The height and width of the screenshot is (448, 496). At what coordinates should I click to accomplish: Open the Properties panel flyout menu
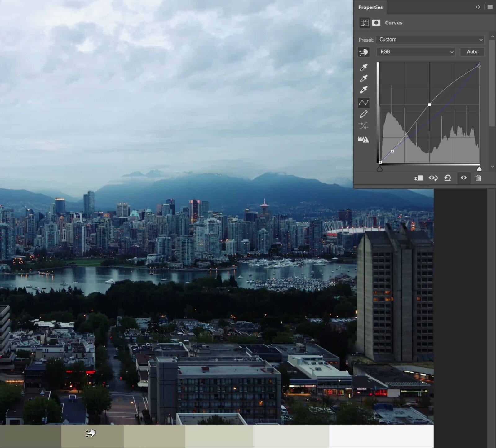(490, 7)
